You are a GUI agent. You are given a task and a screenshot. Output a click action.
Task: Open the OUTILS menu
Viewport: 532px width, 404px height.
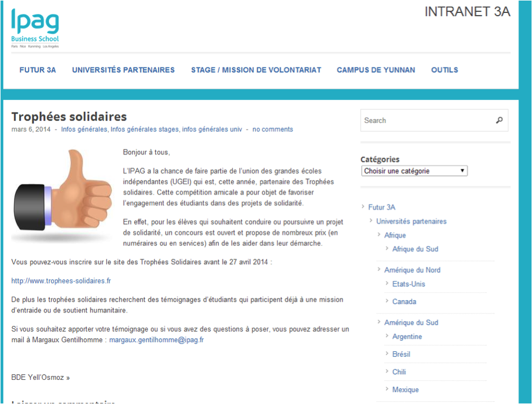[x=444, y=70]
